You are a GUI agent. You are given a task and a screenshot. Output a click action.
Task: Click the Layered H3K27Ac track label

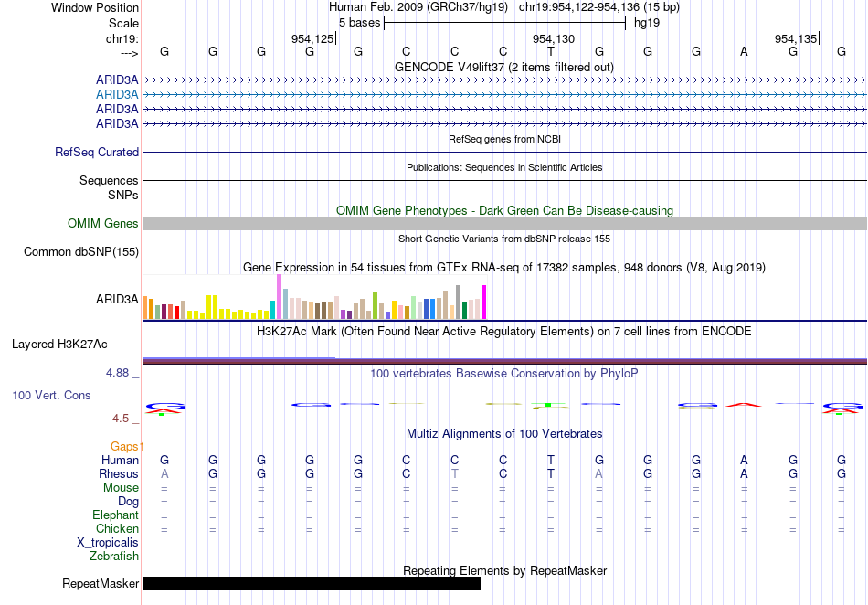(x=59, y=344)
